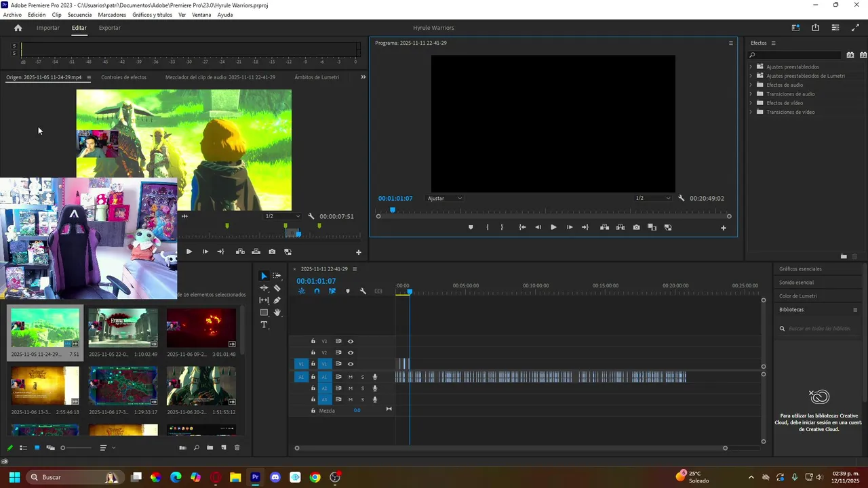
Task: Click Program monitor blue playhead scrubber
Action: (x=392, y=210)
